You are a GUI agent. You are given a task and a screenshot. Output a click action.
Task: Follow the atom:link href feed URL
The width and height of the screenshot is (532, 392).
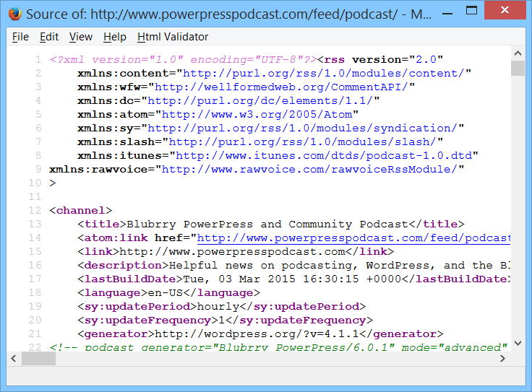click(x=353, y=238)
